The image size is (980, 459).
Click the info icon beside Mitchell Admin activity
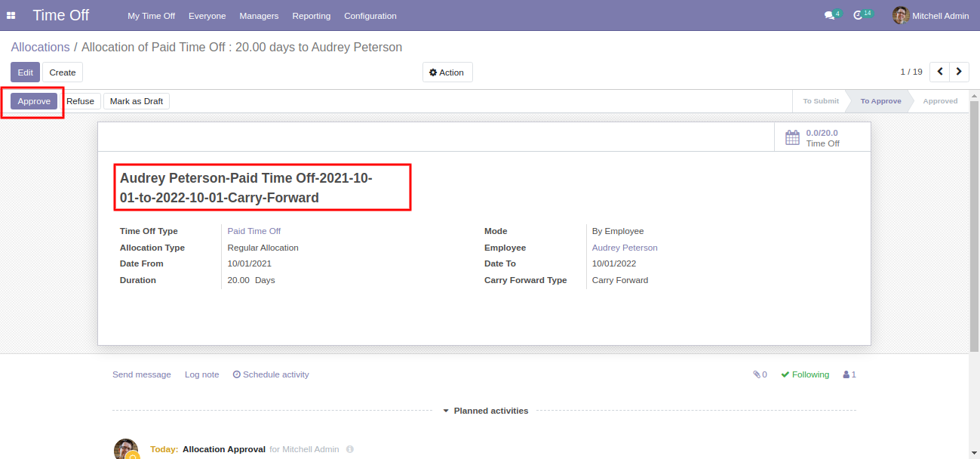(350, 449)
